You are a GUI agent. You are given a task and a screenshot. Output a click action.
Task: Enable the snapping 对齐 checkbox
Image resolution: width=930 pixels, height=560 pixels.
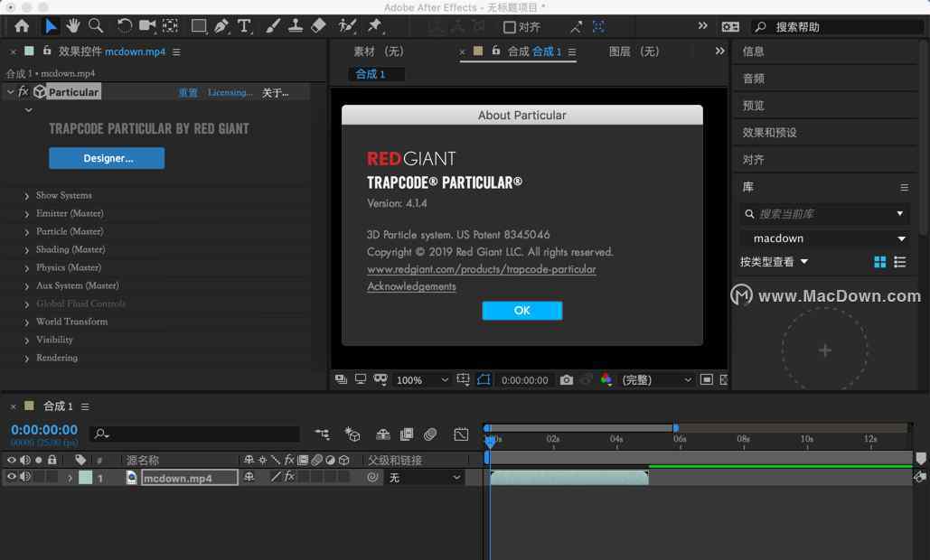click(509, 27)
